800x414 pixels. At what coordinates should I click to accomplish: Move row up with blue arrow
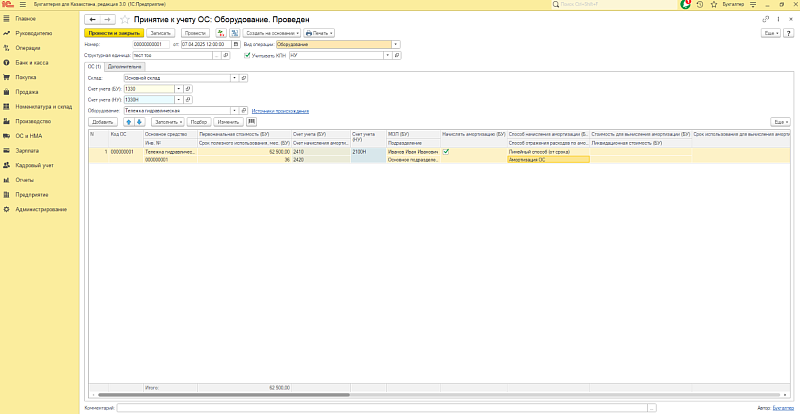coord(128,121)
